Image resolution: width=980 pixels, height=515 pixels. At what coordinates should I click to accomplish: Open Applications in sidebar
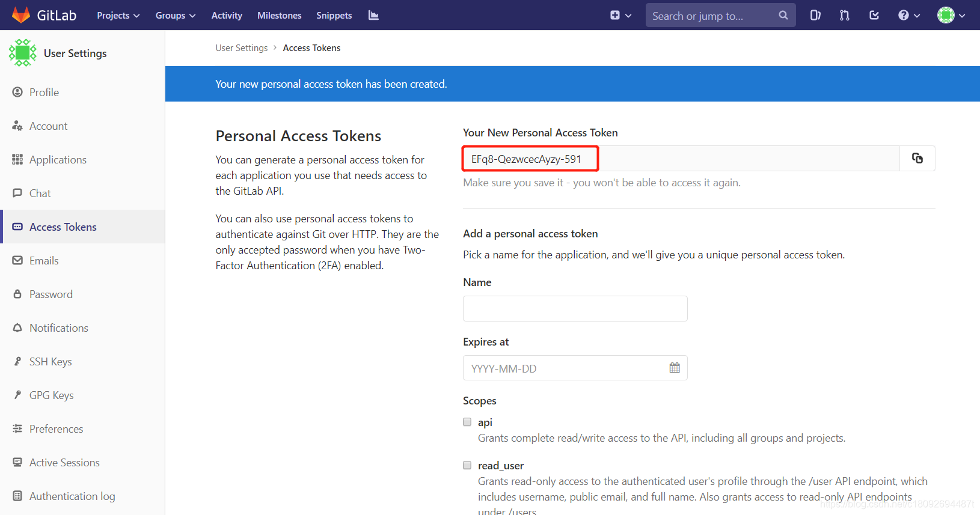pos(82,159)
